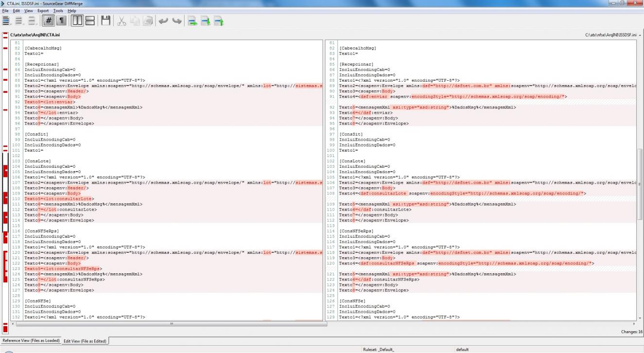
Task: Select the Show Differences with Context icon
Action: (x=32, y=20)
